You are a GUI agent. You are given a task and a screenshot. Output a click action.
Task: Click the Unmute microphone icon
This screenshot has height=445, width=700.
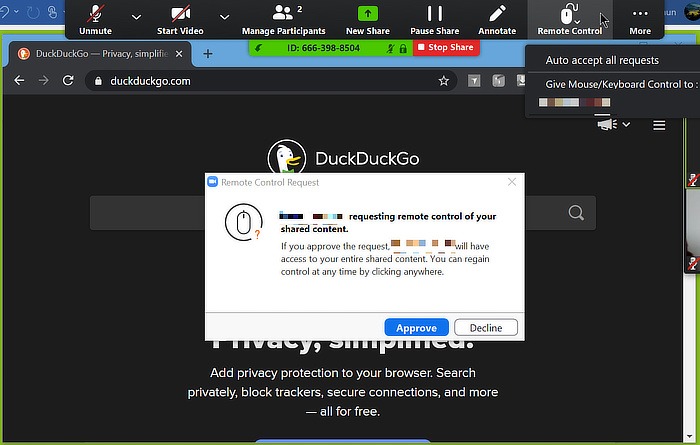pyautogui.click(x=95, y=14)
